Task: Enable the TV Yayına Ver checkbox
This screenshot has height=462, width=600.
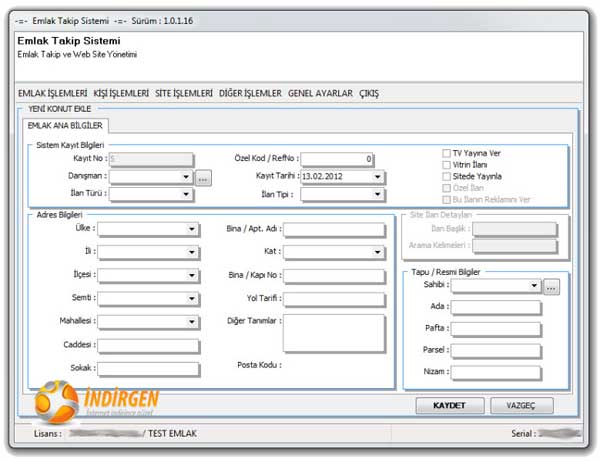Action: click(447, 154)
